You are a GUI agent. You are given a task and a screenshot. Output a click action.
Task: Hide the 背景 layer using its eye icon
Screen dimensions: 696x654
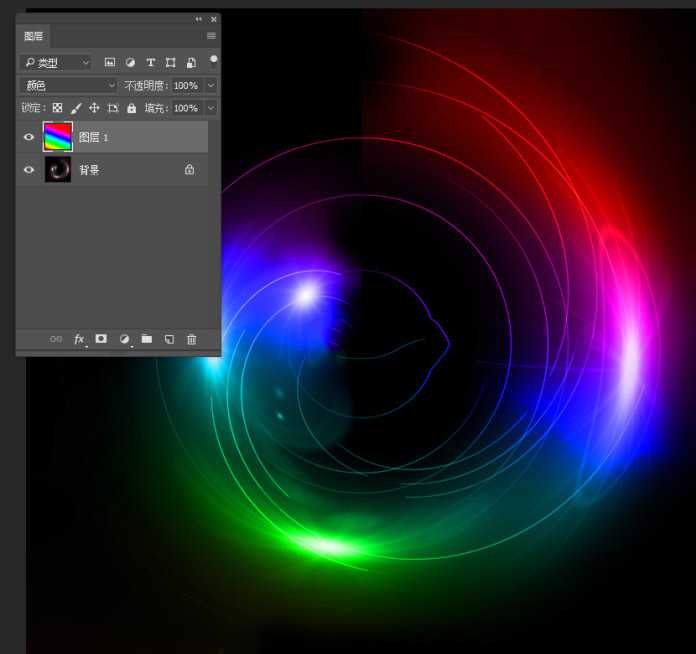pos(29,170)
